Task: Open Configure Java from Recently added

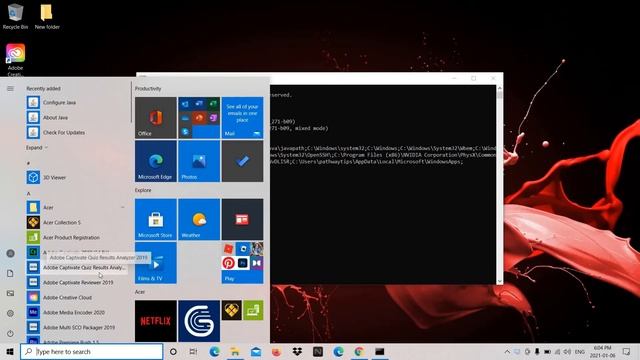Action: click(x=78, y=102)
